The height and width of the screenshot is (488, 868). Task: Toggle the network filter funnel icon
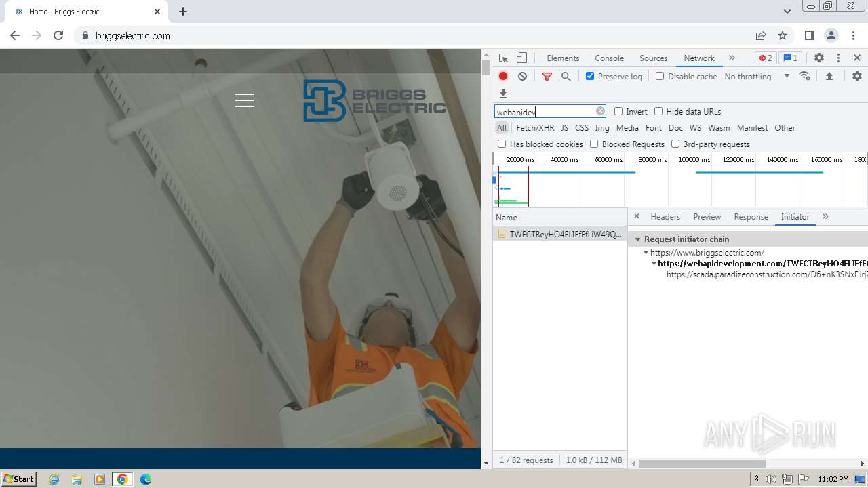[547, 77]
